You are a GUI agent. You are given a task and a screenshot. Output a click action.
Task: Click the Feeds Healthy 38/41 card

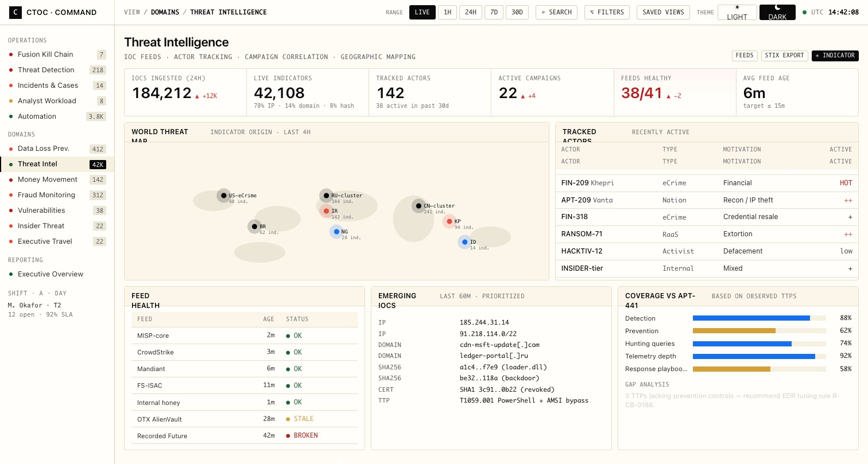[x=675, y=92]
